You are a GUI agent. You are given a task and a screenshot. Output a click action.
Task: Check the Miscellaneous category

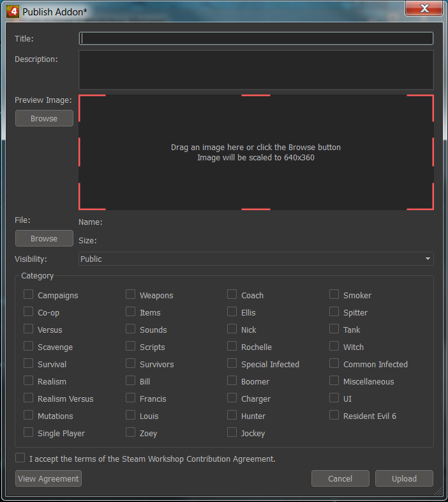pyautogui.click(x=334, y=381)
